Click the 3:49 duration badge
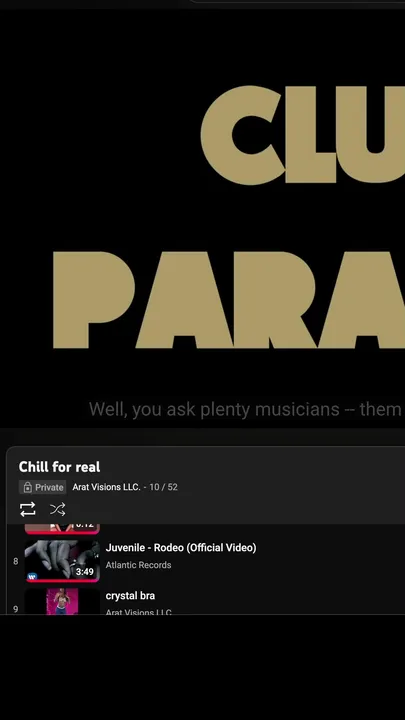Screen dimensions: 405x720 (x=84, y=572)
